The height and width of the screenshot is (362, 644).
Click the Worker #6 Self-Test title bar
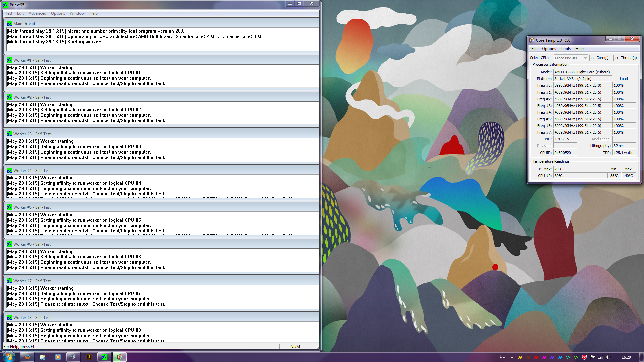[161, 244]
